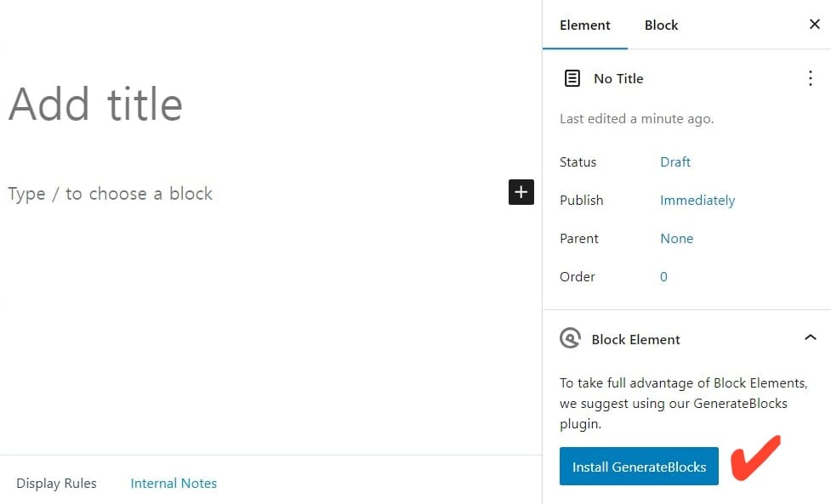This screenshot has height=504, width=831.
Task: Click the document icon next to No Title
Action: 572,78
